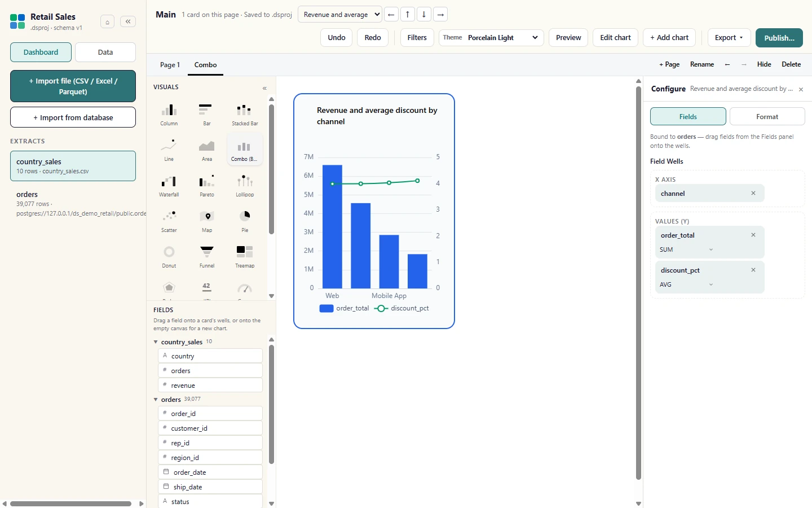Select the Bar visual type
The height and width of the screenshot is (508, 812).
[x=207, y=114]
